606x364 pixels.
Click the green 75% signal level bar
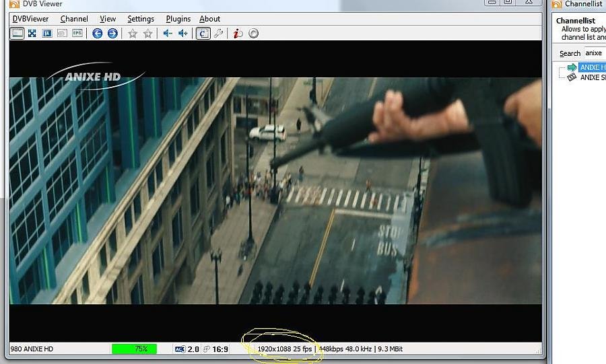[x=134, y=349]
